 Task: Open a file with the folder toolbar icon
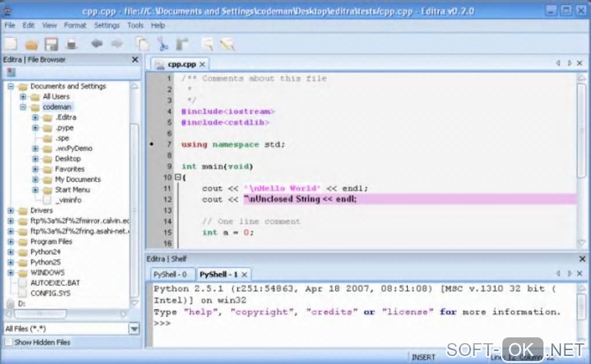coord(32,45)
